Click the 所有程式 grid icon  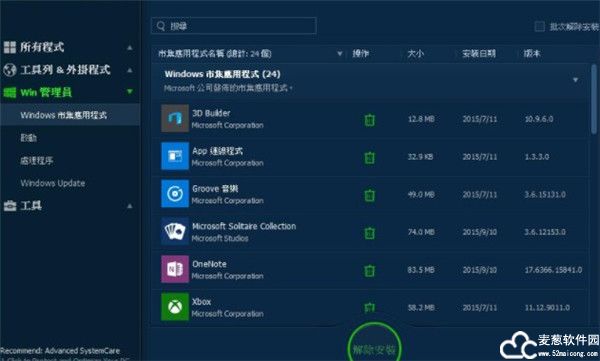click(x=10, y=47)
